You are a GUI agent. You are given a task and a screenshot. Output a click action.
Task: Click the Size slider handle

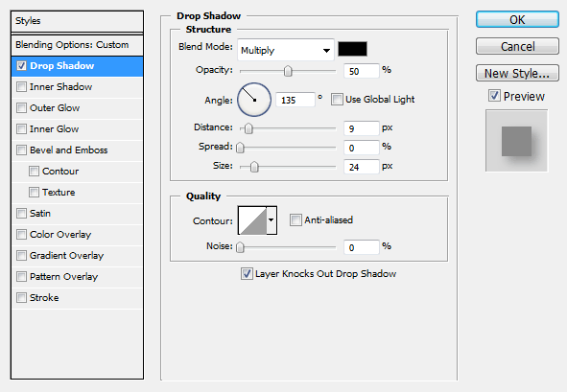[254, 167]
